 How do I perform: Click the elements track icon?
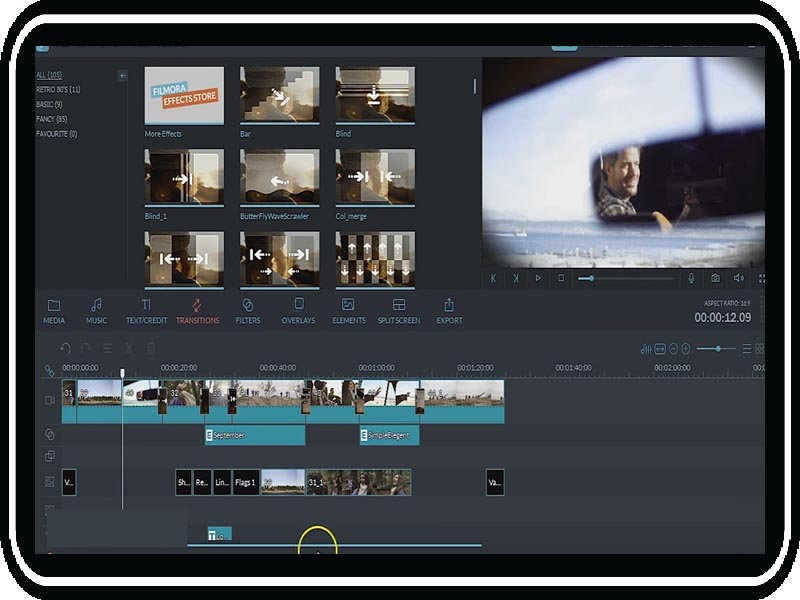[49, 482]
